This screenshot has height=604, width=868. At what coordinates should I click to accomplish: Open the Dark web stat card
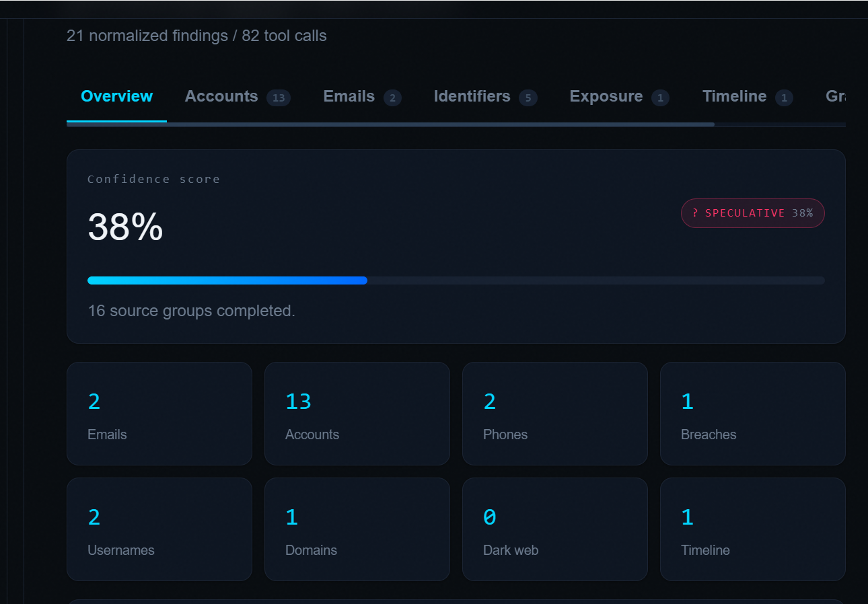555,529
